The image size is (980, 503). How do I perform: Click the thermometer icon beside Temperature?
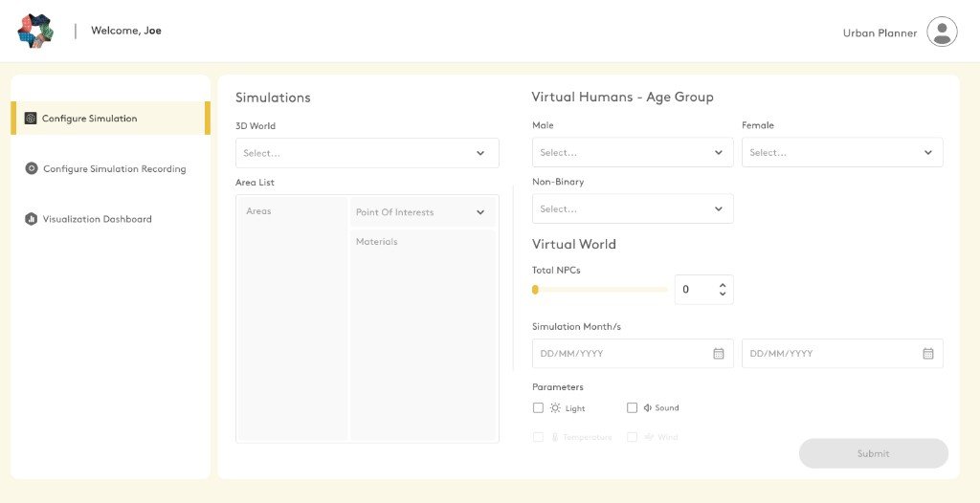pos(555,437)
